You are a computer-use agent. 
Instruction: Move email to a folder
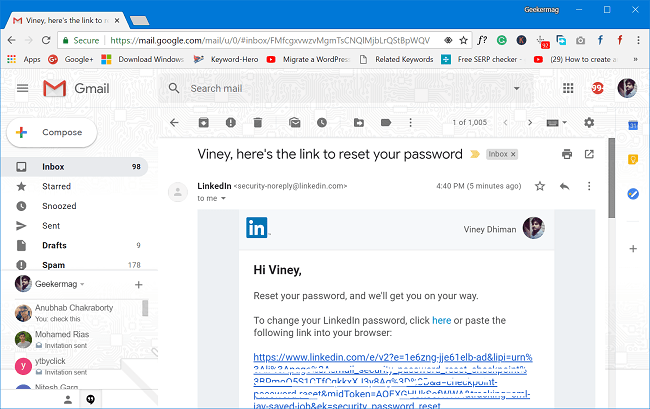359,123
